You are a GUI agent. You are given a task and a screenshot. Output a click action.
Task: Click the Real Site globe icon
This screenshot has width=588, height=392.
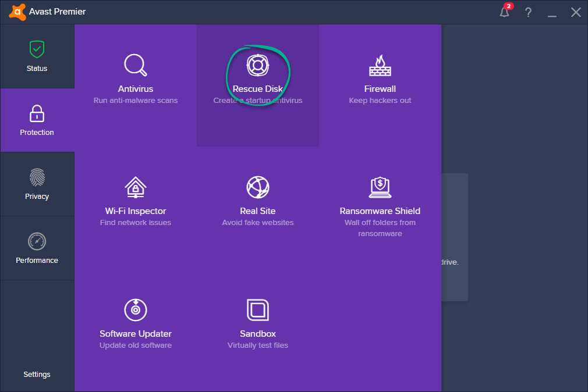coord(257,187)
